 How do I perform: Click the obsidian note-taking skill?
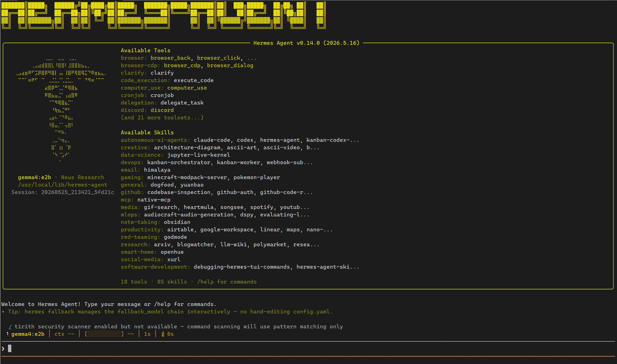pyautogui.click(x=177, y=222)
